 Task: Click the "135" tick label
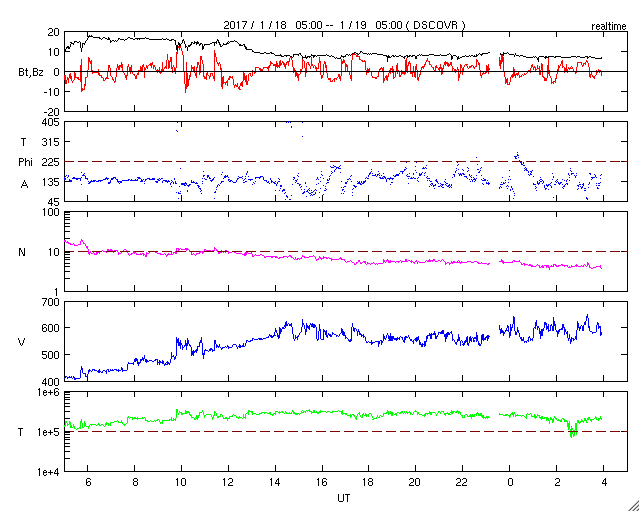(x=53, y=182)
